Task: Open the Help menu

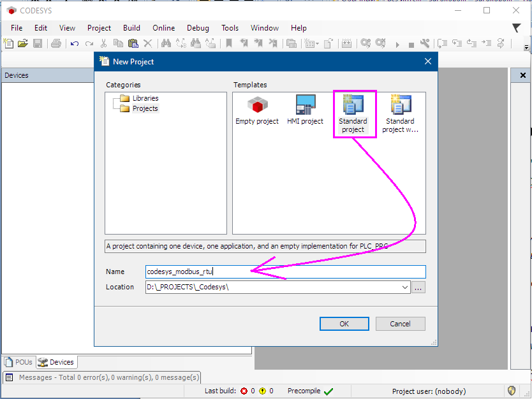Action: pyautogui.click(x=299, y=28)
